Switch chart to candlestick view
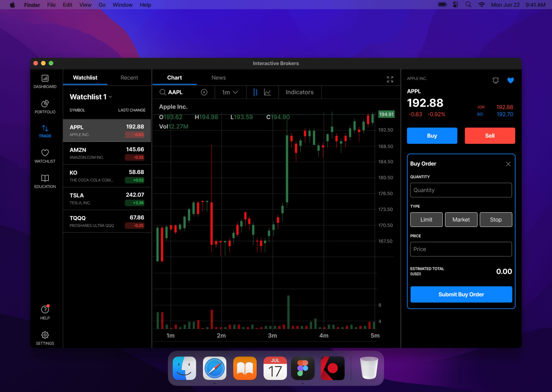The height and width of the screenshot is (392, 552). coord(255,92)
